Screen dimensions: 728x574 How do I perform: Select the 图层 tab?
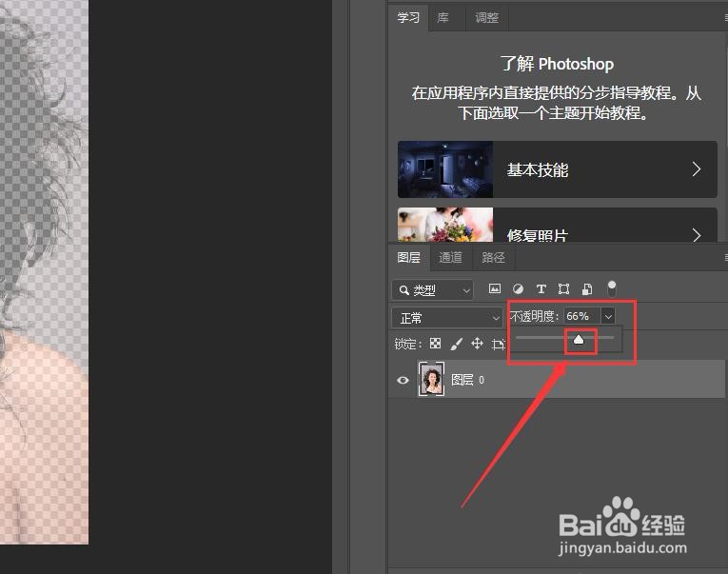tap(409, 258)
